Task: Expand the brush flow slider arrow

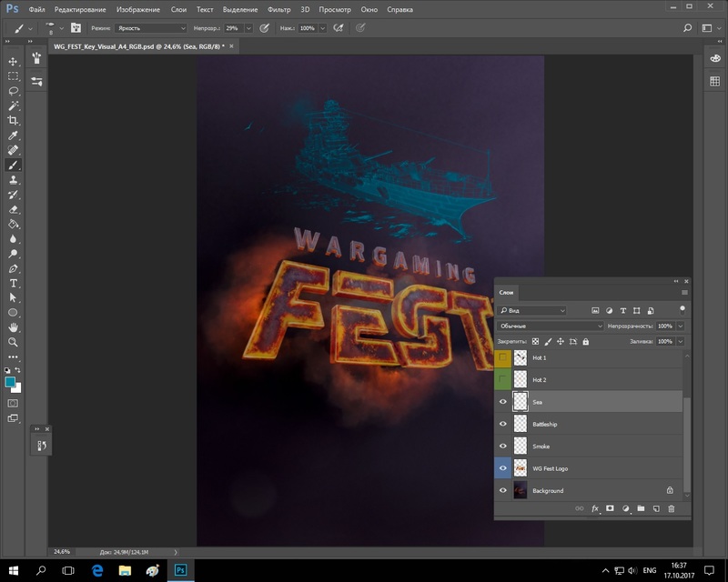Action: 323,28
